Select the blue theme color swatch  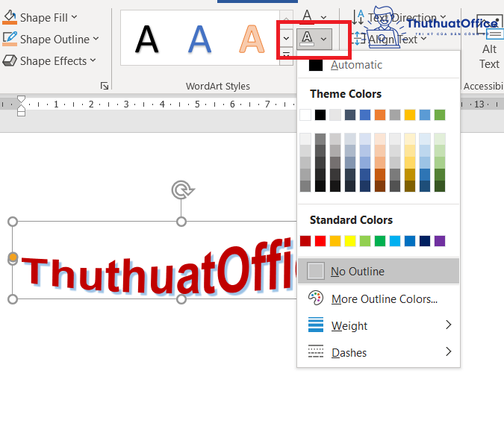365,115
